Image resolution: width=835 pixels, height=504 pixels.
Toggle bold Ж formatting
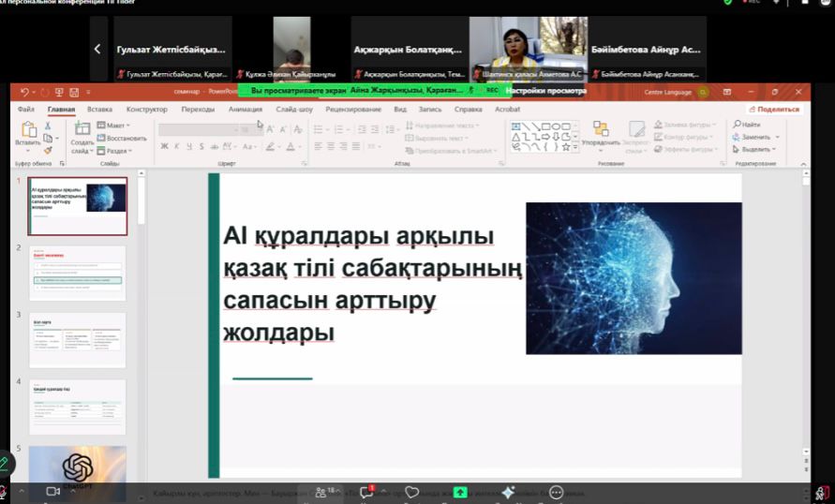pos(164,146)
